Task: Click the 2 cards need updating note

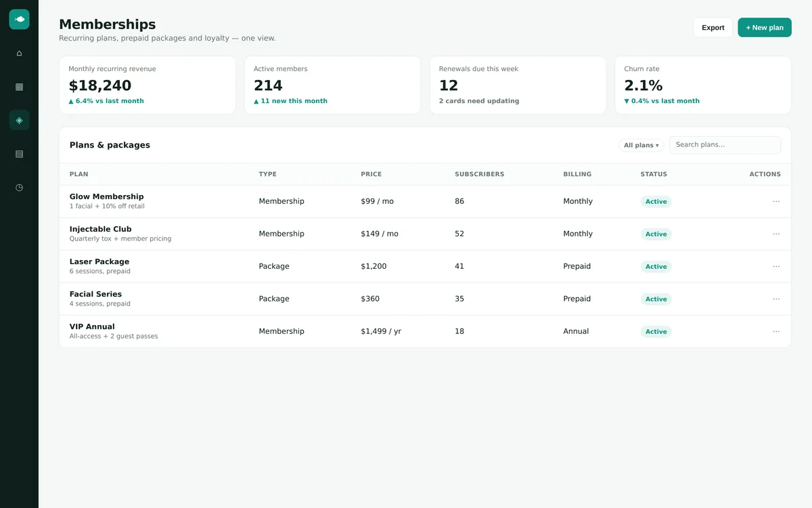Action: [479, 101]
